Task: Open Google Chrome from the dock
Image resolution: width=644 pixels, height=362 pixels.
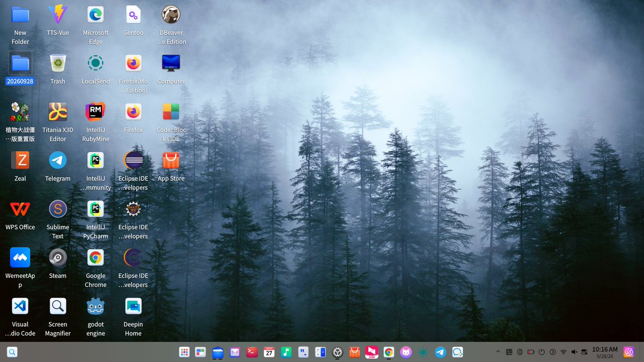Action: coord(389,352)
